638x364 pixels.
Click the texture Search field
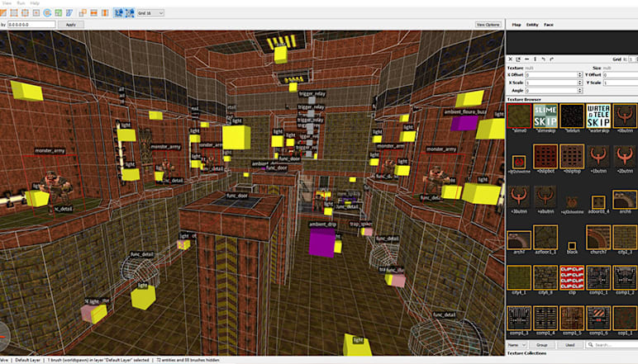[x=612, y=345]
